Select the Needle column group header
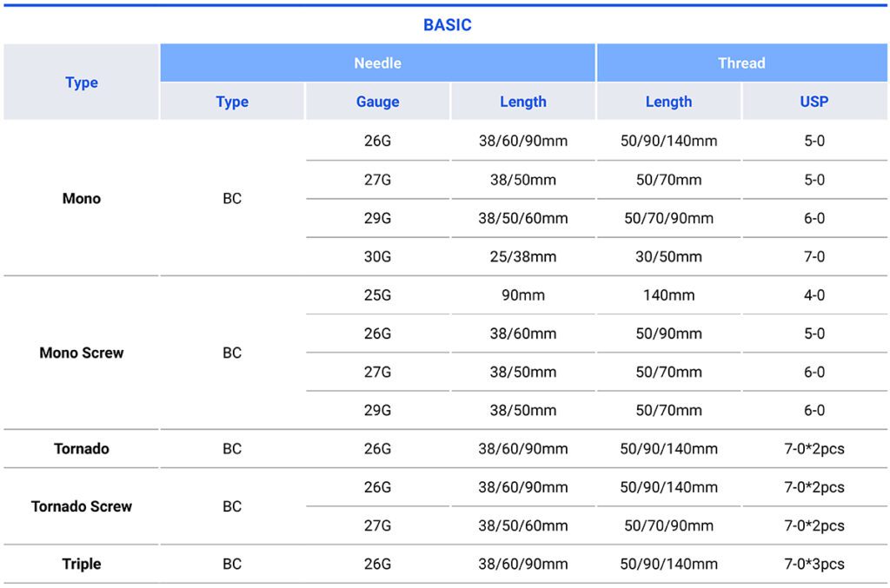Image resolution: width=890 pixels, height=588 pixels. [377, 63]
